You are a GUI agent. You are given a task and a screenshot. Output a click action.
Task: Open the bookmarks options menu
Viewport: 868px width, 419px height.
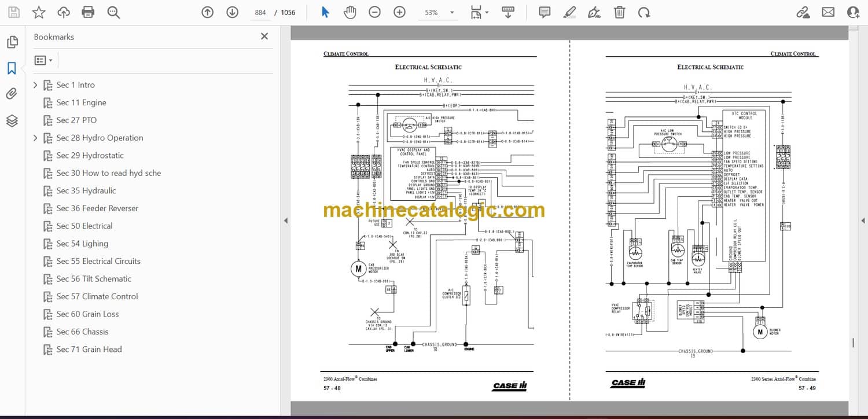(43, 60)
